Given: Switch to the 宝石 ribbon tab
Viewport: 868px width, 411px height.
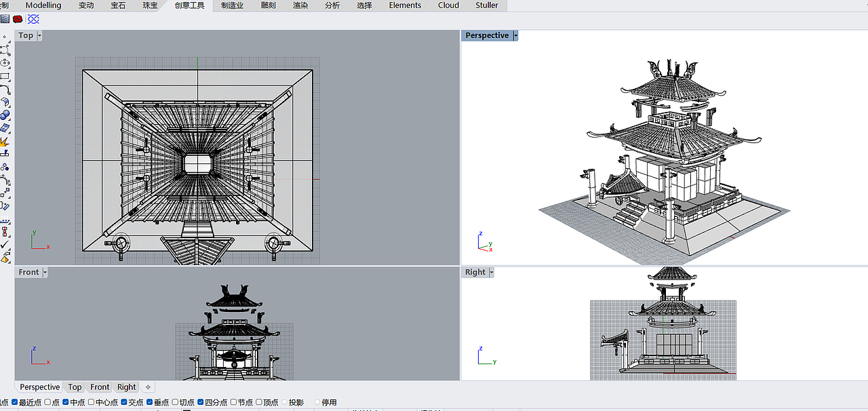Looking at the screenshot, I should click(118, 5).
